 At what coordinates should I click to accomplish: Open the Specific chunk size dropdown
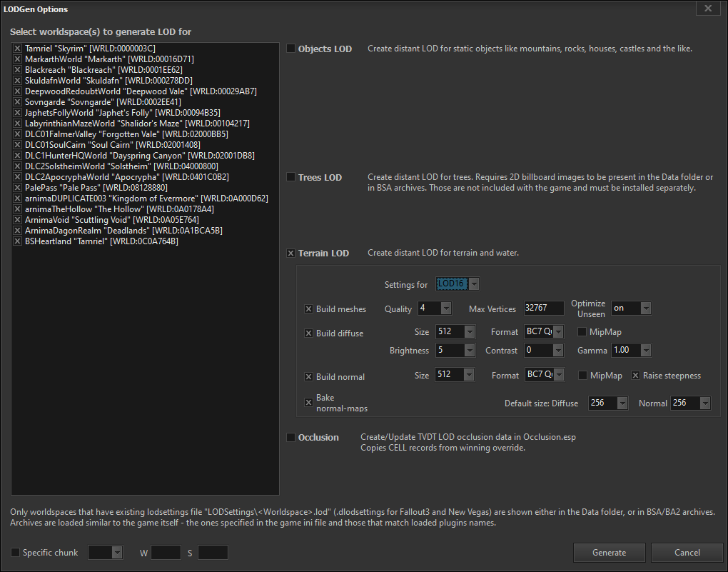(x=106, y=553)
